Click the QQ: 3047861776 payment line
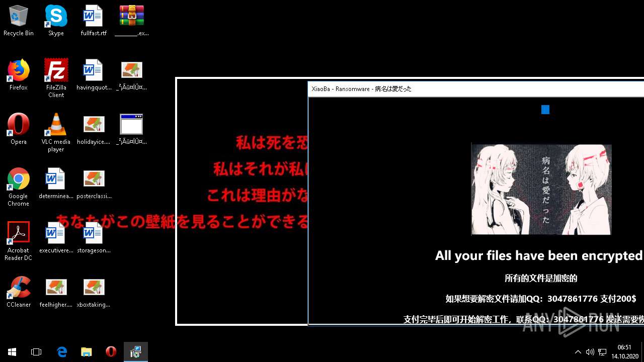The height and width of the screenshot is (362, 644). [x=541, y=299]
